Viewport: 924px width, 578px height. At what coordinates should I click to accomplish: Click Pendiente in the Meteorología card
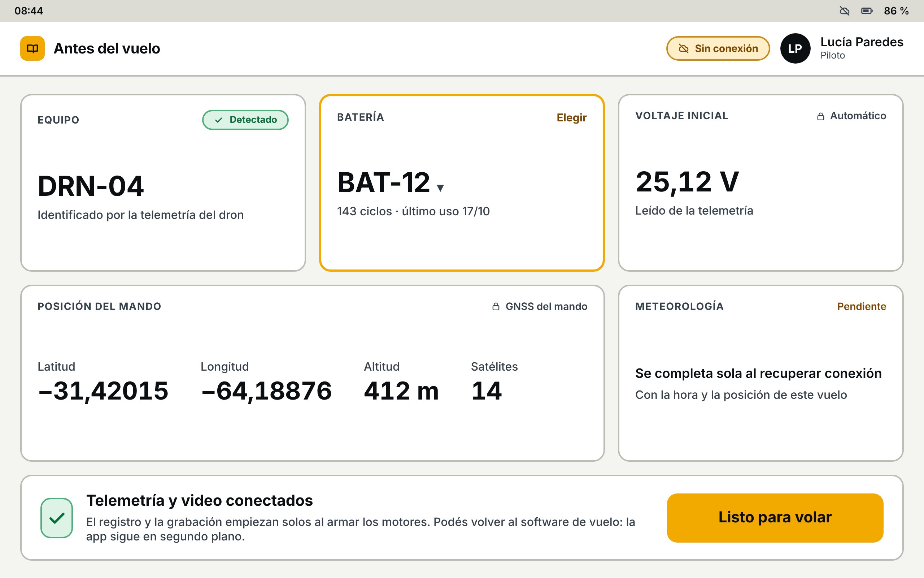(862, 306)
